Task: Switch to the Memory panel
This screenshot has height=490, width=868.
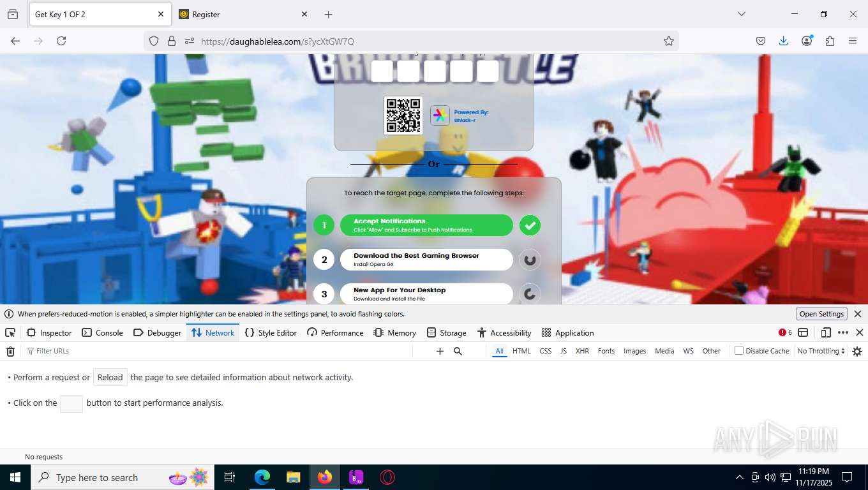Action: pyautogui.click(x=395, y=332)
